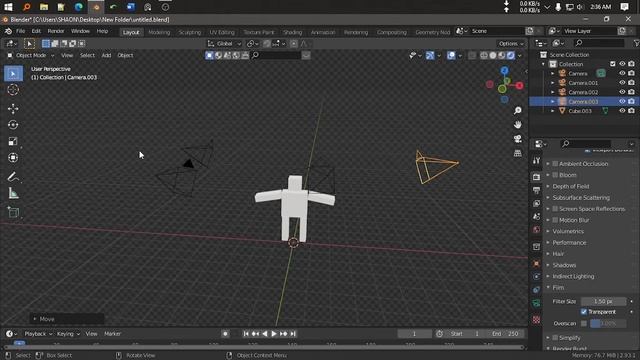Switch to the Modeling workspace tab
The height and width of the screenshot is (360, 640).
tap(159, 32)
